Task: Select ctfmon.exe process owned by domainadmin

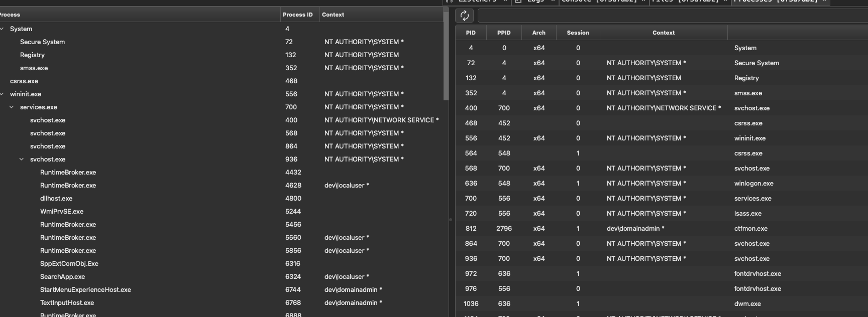Action: 662,228
